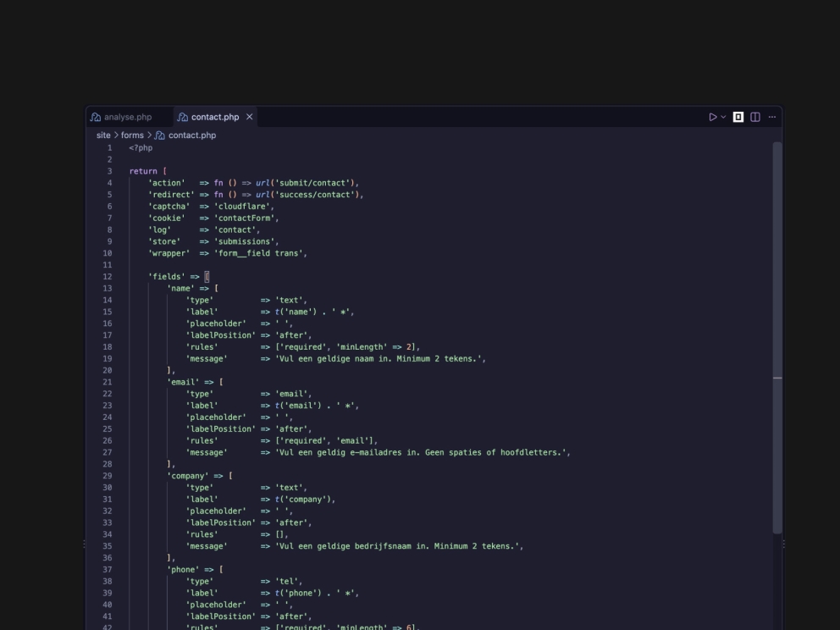
Task: Click the preview square icon in editor toolbar
Action: click(738, 117)
